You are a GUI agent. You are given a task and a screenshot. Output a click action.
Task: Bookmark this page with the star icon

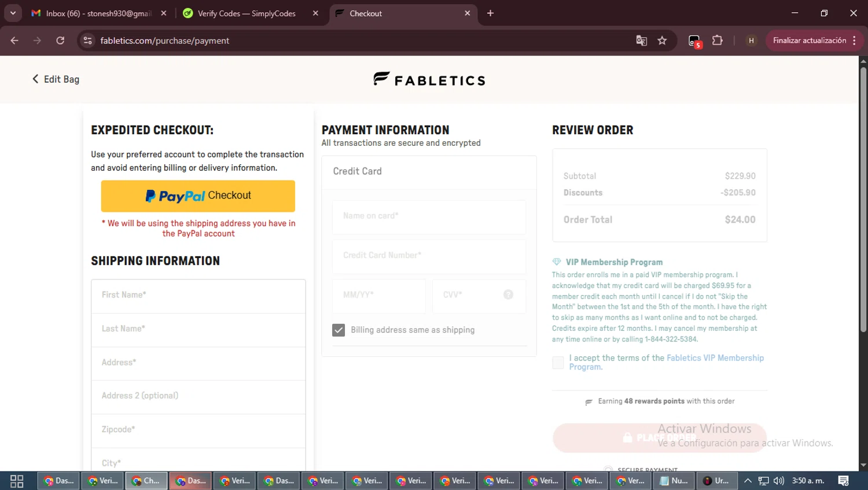pos(662,40)
